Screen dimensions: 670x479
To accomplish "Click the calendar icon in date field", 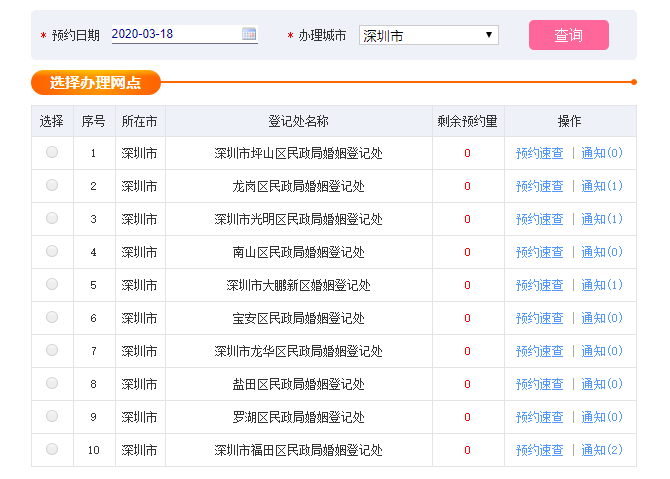I will click(249, 34).
